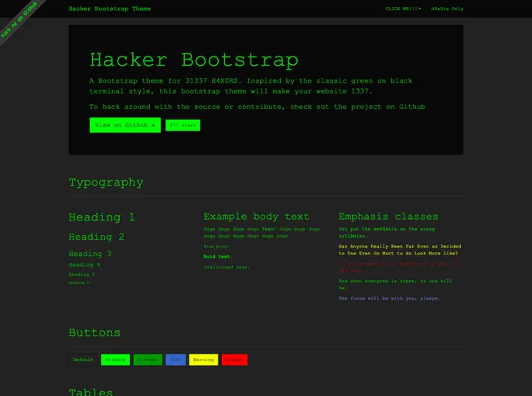This screenshot has height=396, width=532.
Task: Expand the CLICK ME!!! dropdown menu
Action: [403, 9]
